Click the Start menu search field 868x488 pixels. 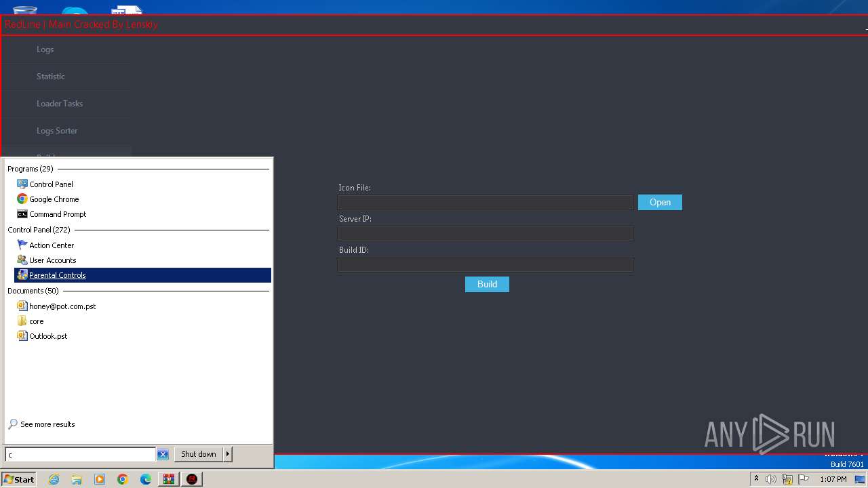[x=81, y=455]
